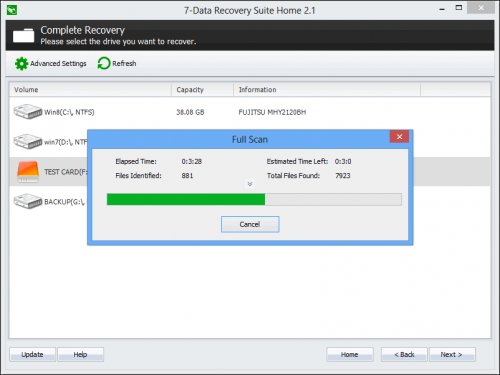Click the Full Scan dialog title
The image size is (500, 375).
(250, 139)
